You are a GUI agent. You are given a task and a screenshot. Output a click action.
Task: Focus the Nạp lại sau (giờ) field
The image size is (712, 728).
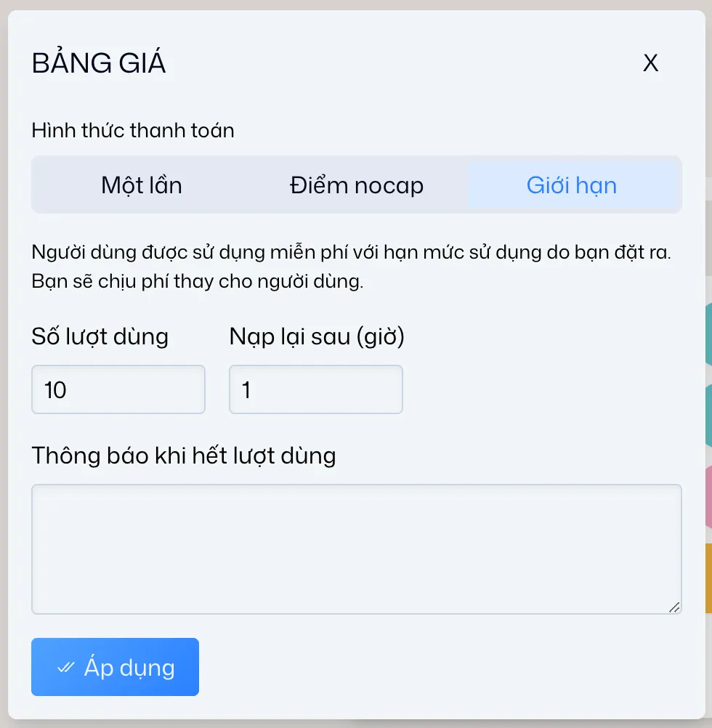(x=315, y=389)
